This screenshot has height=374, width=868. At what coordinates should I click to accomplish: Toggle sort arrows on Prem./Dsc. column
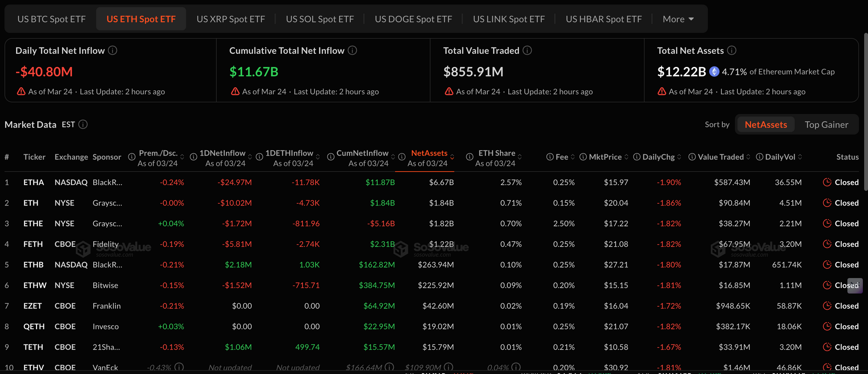pyautogui.click(x=182, y=157)
